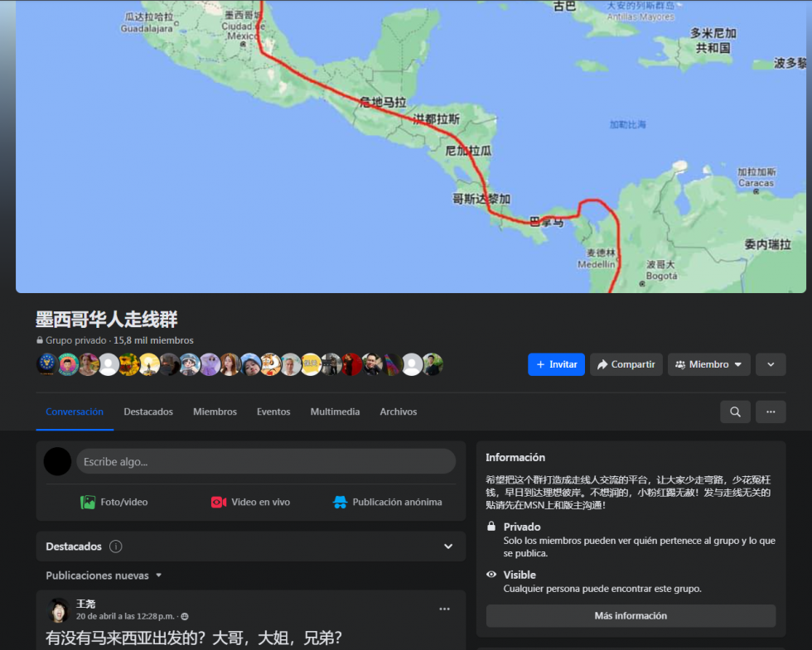Click the globe audience icon on 王尧's post
The width and height of the screenshot is (812, 650).
[x=185, y=616]
